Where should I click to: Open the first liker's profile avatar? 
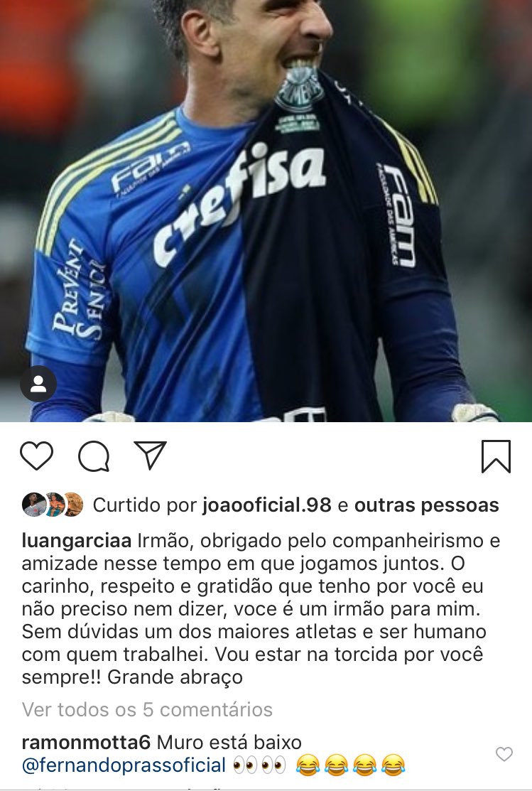(33, 505)
